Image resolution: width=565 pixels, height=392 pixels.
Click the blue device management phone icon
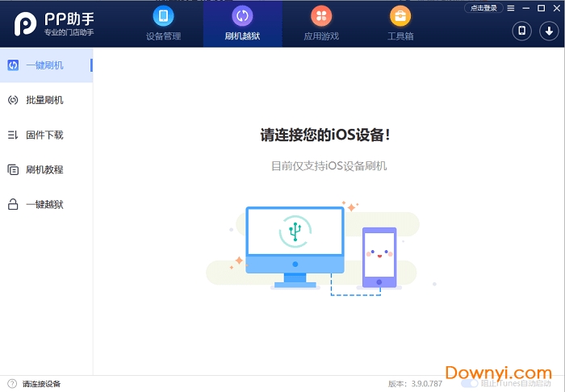[164, 16]
